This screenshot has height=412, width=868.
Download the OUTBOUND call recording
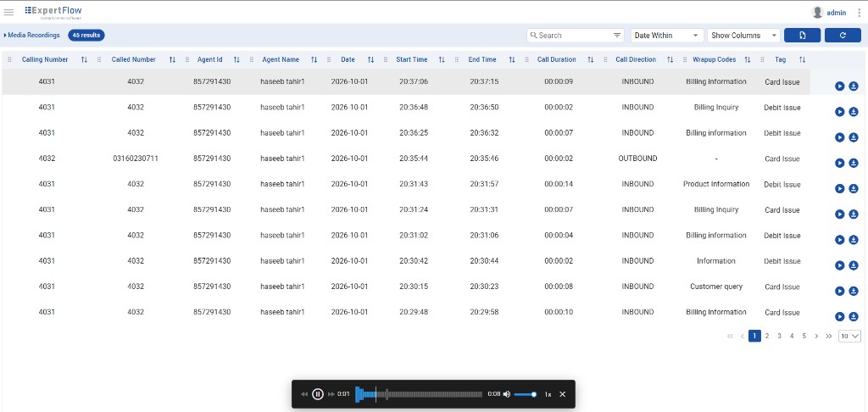[853, 163]
